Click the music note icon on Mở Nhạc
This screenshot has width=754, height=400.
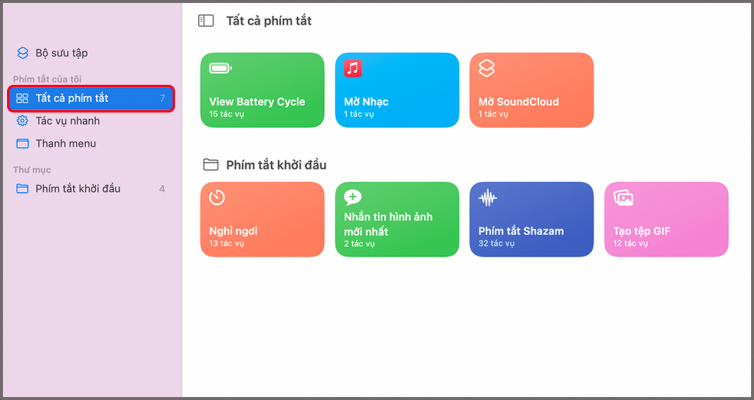353,69
